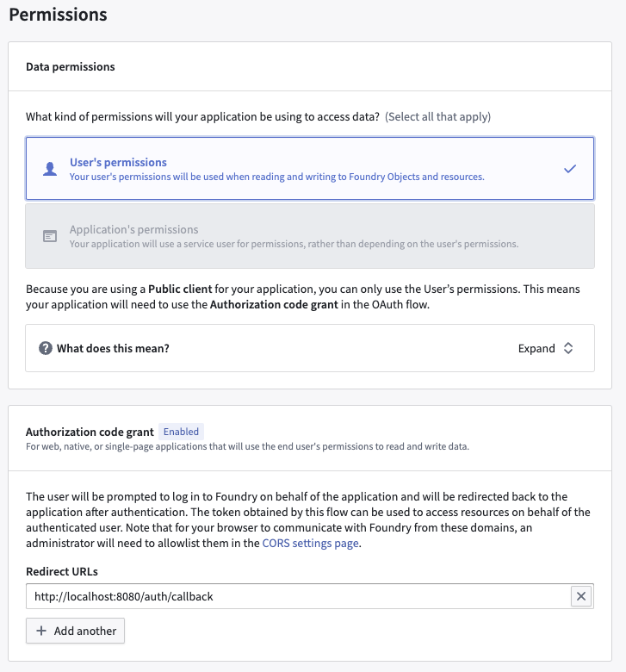The height and width of the screenshot is (672, 626).
Task: Click the Application's permissions service icon
Action: [50, 236]
